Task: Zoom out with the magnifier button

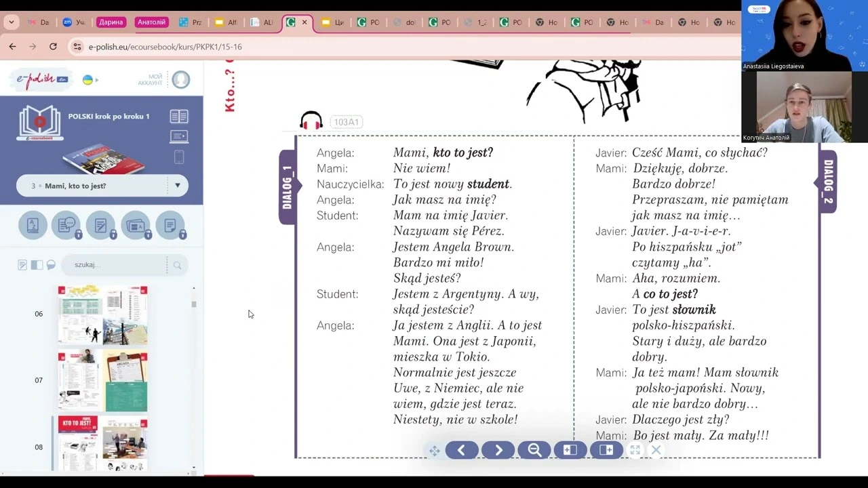Action: [534, 450]
